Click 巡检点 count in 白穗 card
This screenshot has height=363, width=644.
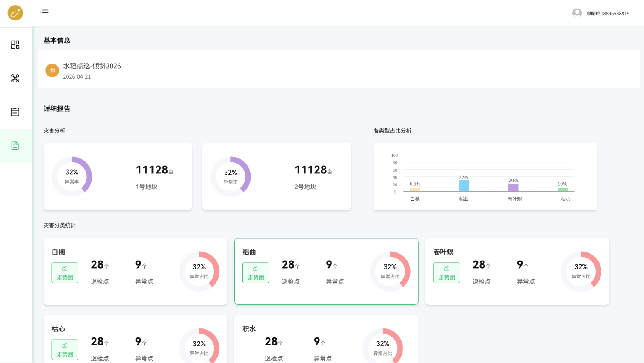click(x=100, y=265)
